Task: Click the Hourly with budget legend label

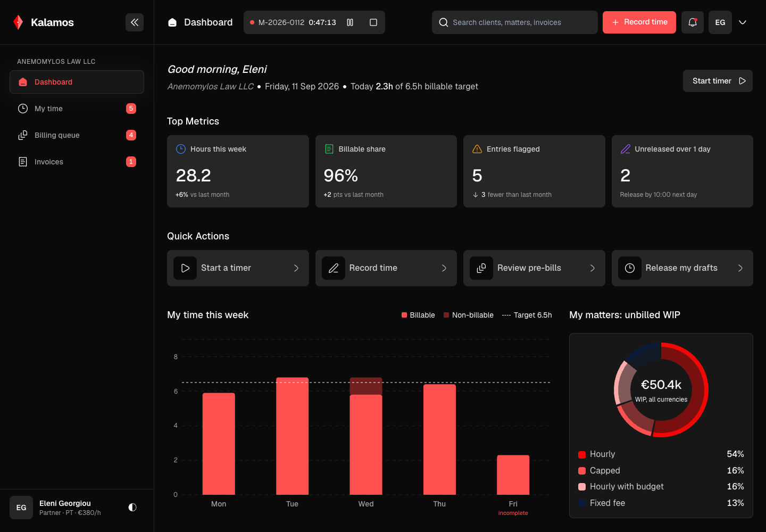Action: click(x=627, y=487)
